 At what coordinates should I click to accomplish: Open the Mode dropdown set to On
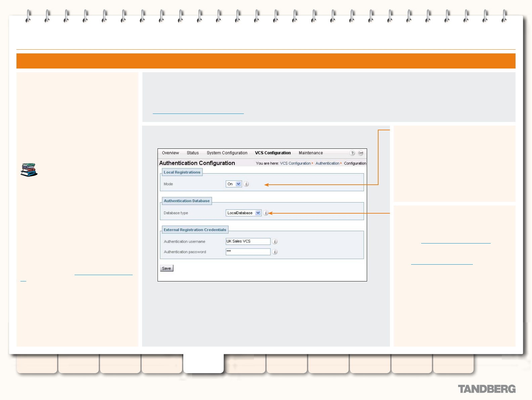tap(234, 184)
